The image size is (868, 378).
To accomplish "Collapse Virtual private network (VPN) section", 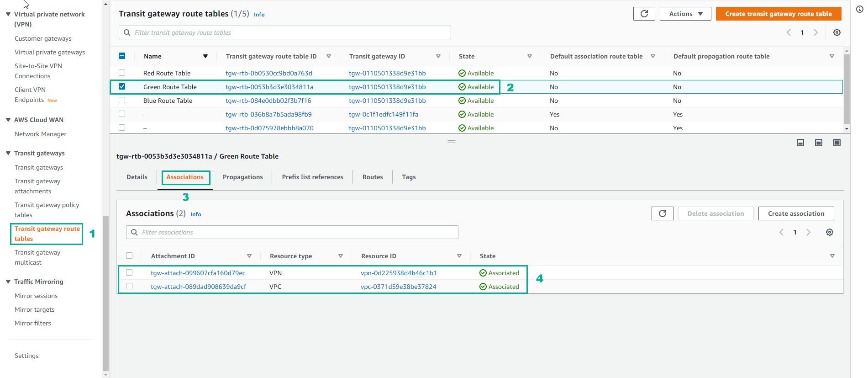I will tap(8, 14).
